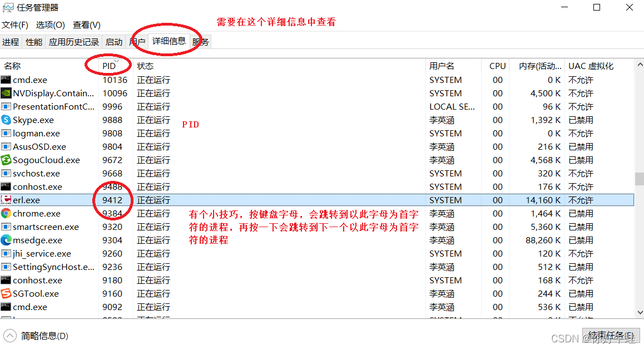Click the Skype.exe icon
Screen dimensions: 644x349
[x=6, y=120]
